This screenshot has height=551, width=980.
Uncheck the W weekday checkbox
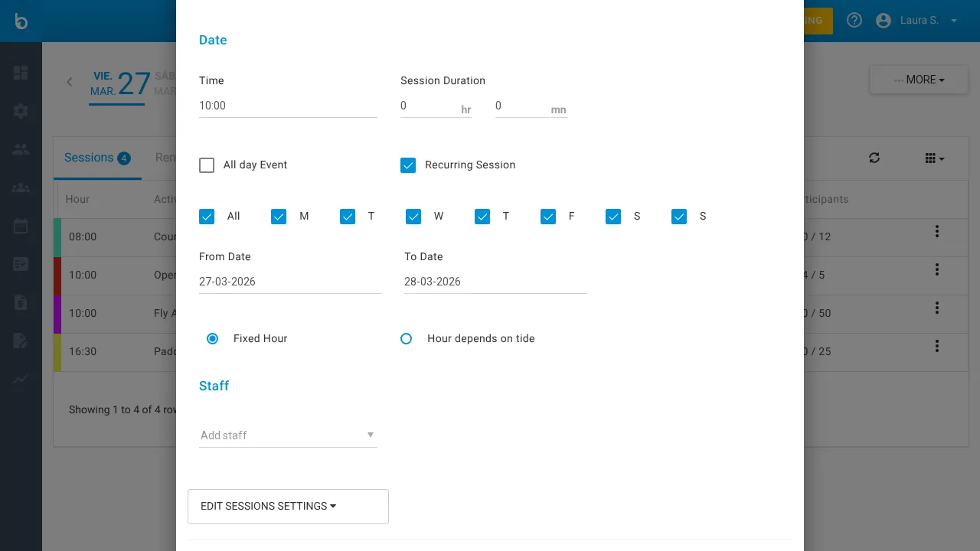(413, 217)
